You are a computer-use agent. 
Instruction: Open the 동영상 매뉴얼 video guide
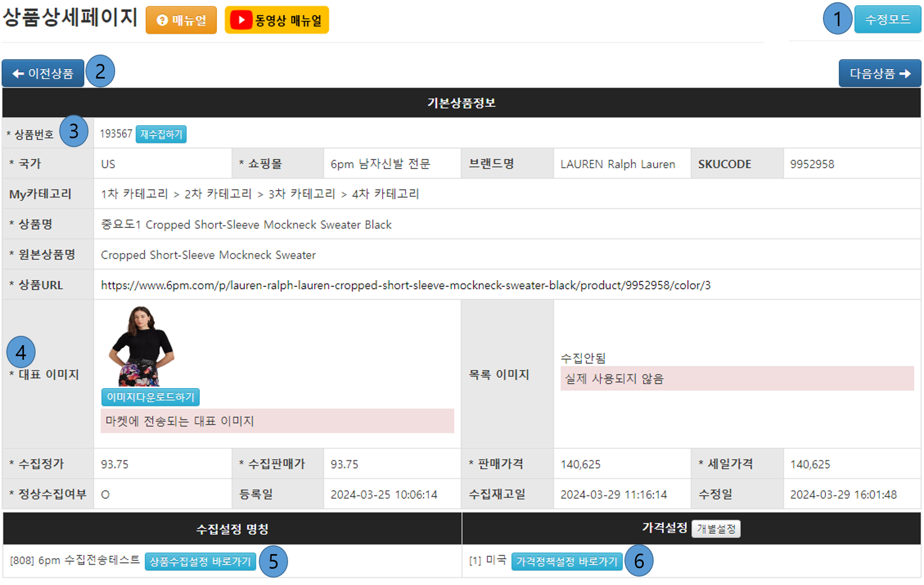[277, 20]
